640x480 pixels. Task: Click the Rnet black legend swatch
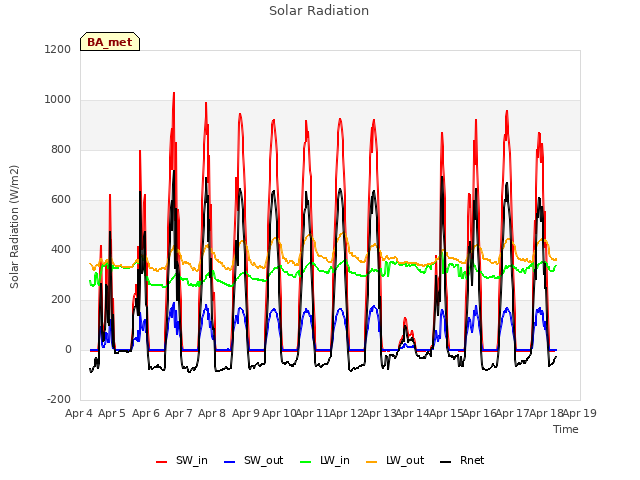click(445, 462)
